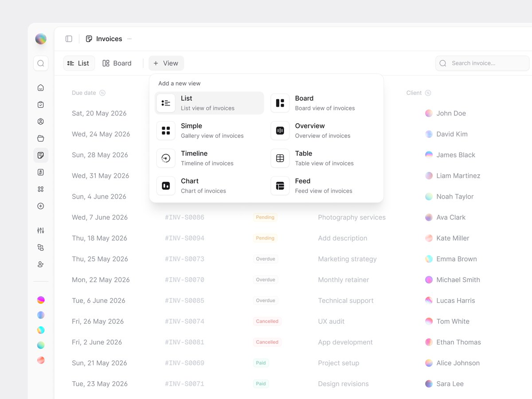Click invoice number #INV-S0073
This screenshot has width=532, height=399.
click(185, 259)
